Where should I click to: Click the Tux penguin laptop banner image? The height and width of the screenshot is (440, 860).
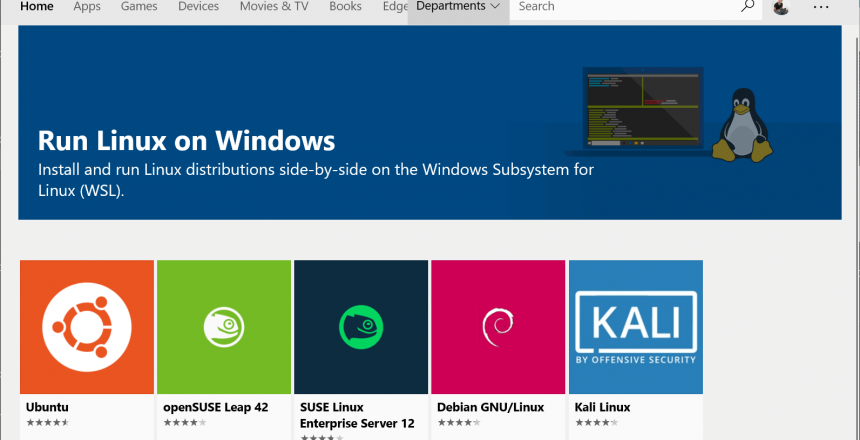point(669,114)
